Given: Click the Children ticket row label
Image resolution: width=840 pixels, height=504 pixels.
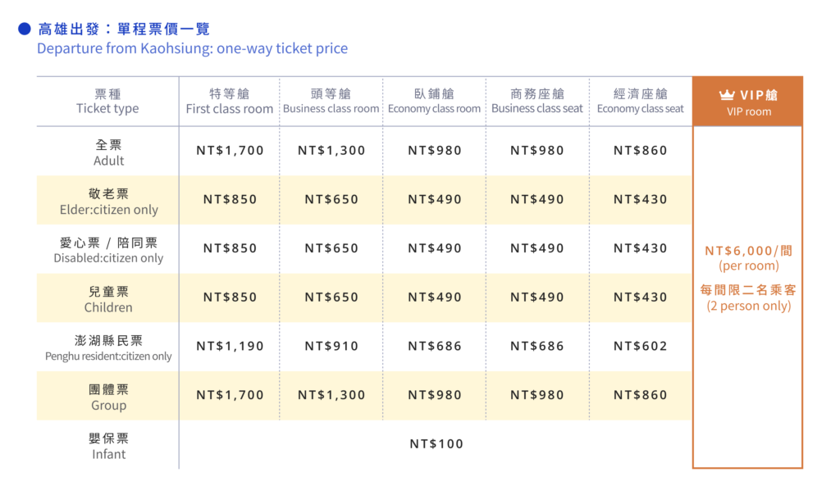Looking at the screenshot, I should click(x=108, y=299).
